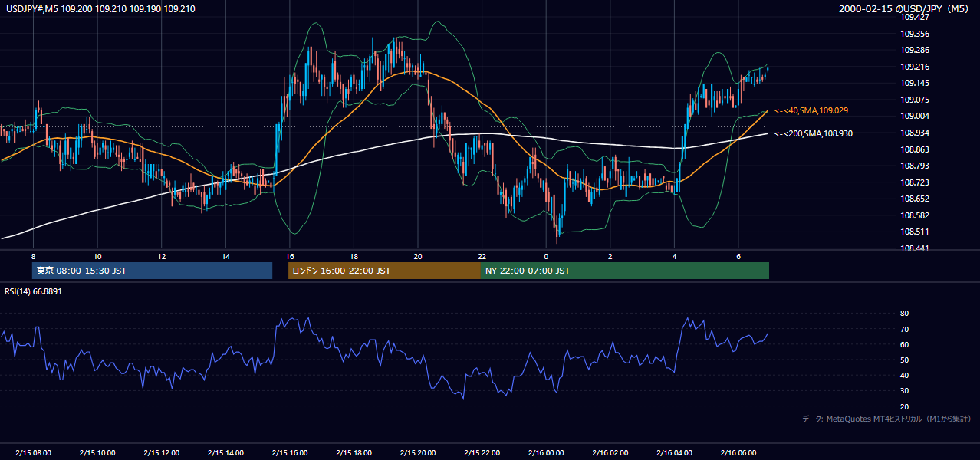This screenshot has height=460, width=980.
Task: Click the 2/15 14:00 time label
Action: (225, 453)
